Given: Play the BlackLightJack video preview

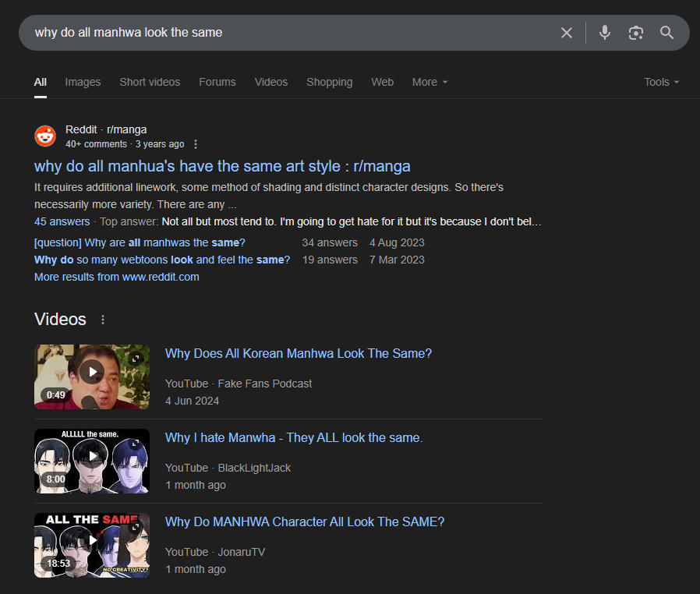Looking at the screenshot, I should [x=93, y=456].
